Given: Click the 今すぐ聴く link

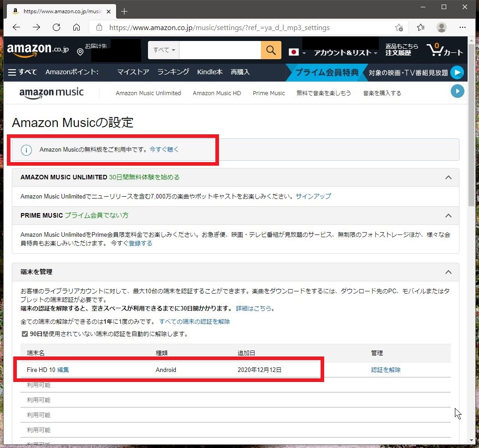Looking at the screenshot, I should click(164, 150).
